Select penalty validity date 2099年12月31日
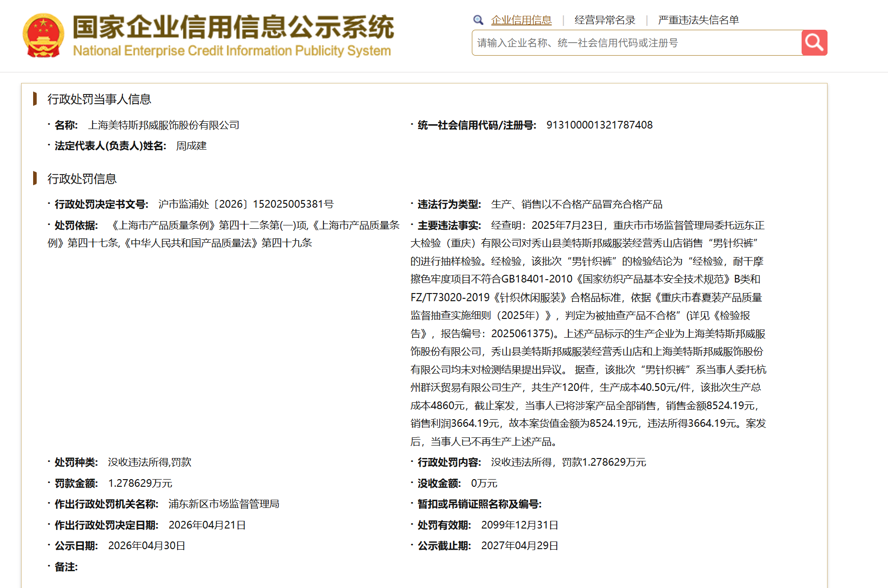This screenshot has height=588, width=888. (x=520, y=525)
